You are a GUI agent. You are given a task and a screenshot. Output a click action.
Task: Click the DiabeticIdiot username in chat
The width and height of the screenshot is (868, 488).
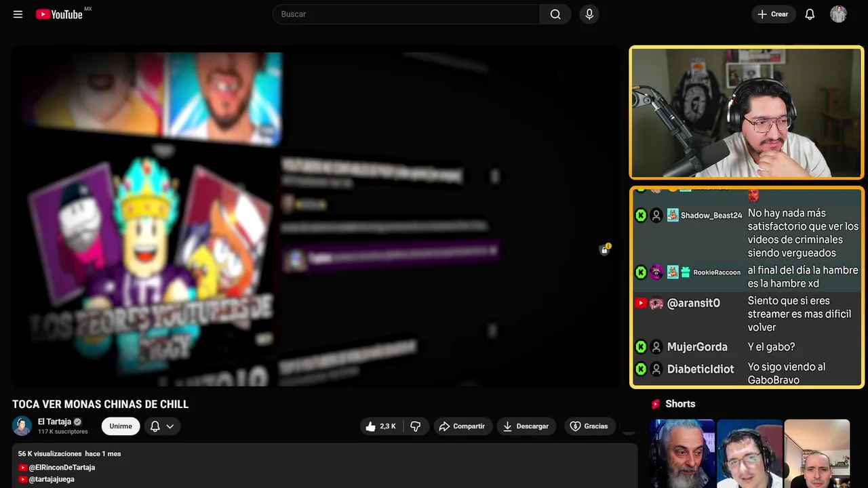tap(701, 369)
